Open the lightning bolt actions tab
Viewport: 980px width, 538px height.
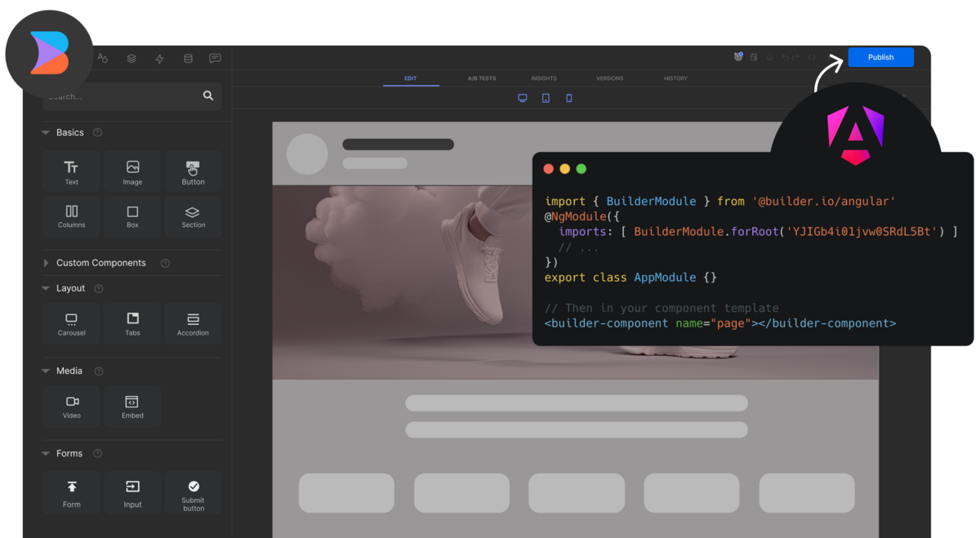[x=159, y=59]
